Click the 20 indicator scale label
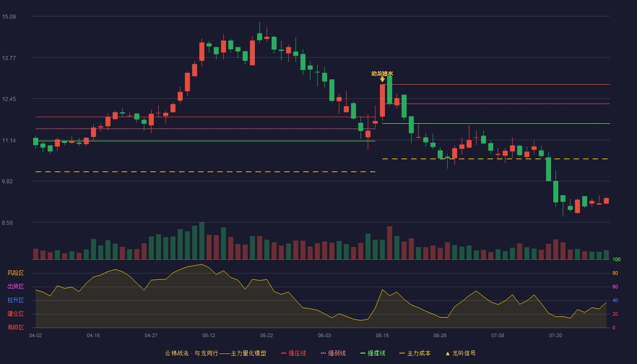The height and width of the screenshot is (364, 637). tap(615, 314)
